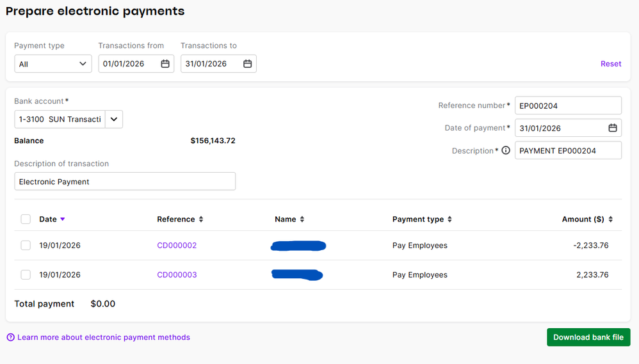
Task: Select the checkbox for CD000003 row
Action: (x=26, y=275)
